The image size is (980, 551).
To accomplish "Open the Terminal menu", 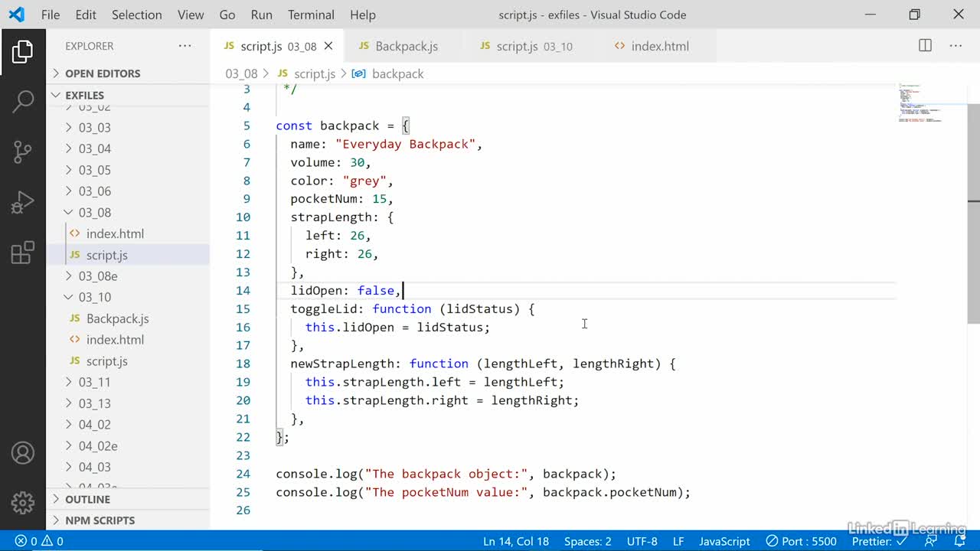I will tap(311, 15).
